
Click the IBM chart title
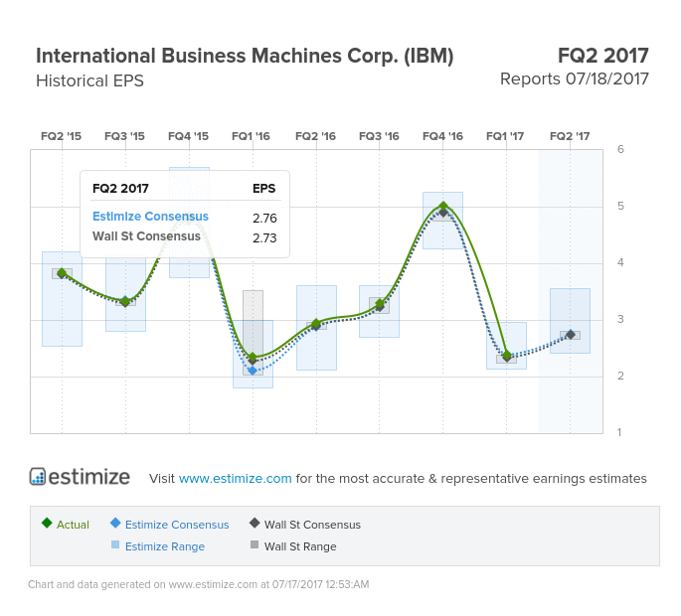tap(245, 56)
